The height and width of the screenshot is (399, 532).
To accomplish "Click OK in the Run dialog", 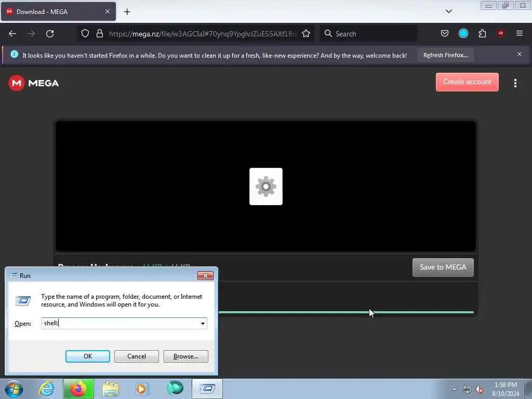I will [x=87, y=356].
